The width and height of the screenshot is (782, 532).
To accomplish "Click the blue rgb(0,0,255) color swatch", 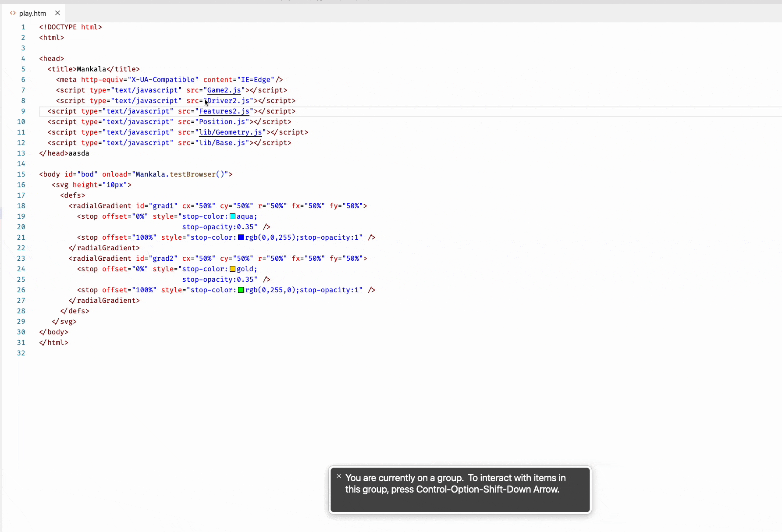I will coord(241,237).
